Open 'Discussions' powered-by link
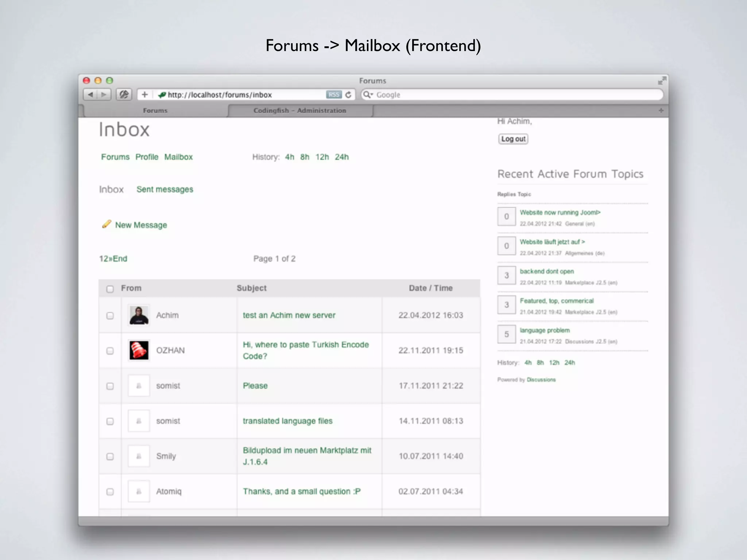Image resolution: width=747 pixels, height=560 pixels. [541, 380]
